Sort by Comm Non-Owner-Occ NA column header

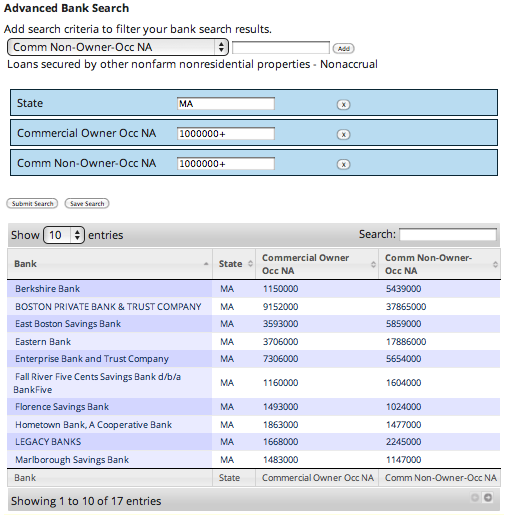pos(439,264)
